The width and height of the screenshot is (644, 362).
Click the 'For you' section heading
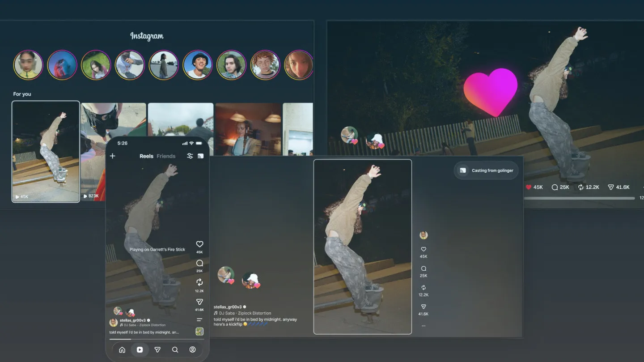22,94
